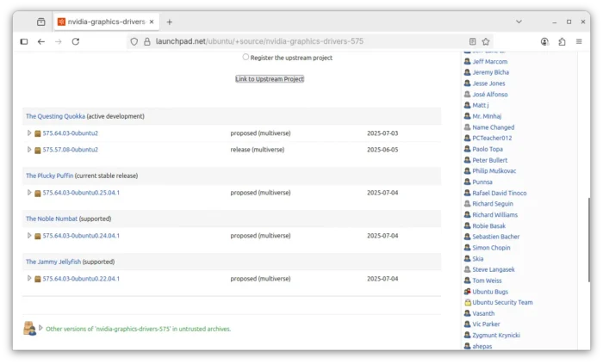Click the URL address bar field
603x364 pixels.
(x=301, y=41)
